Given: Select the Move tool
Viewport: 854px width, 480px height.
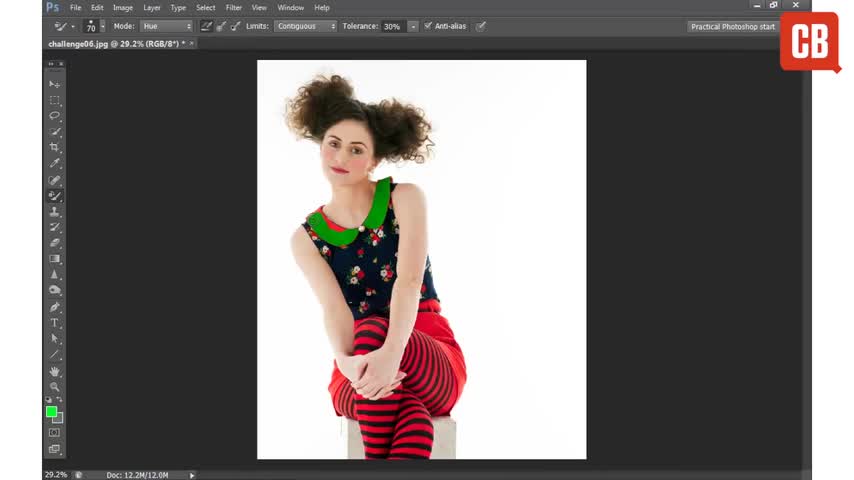Looking at the screenshot, I should 55,84.
